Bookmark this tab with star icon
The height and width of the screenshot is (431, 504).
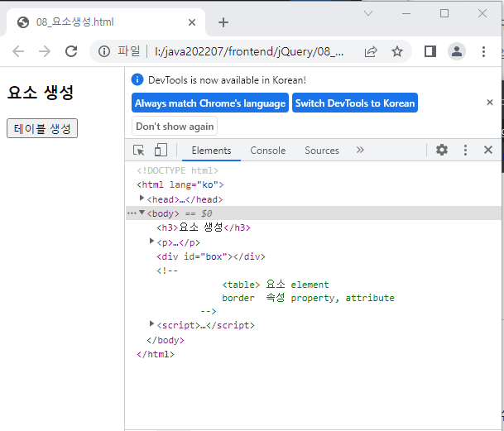(x=397, y=51)
